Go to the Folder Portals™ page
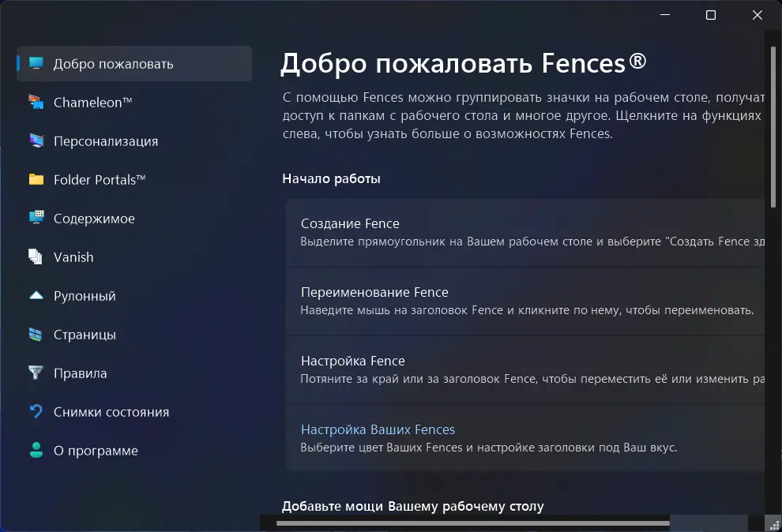This screenshot has width=782, height=532. (134, 180)
